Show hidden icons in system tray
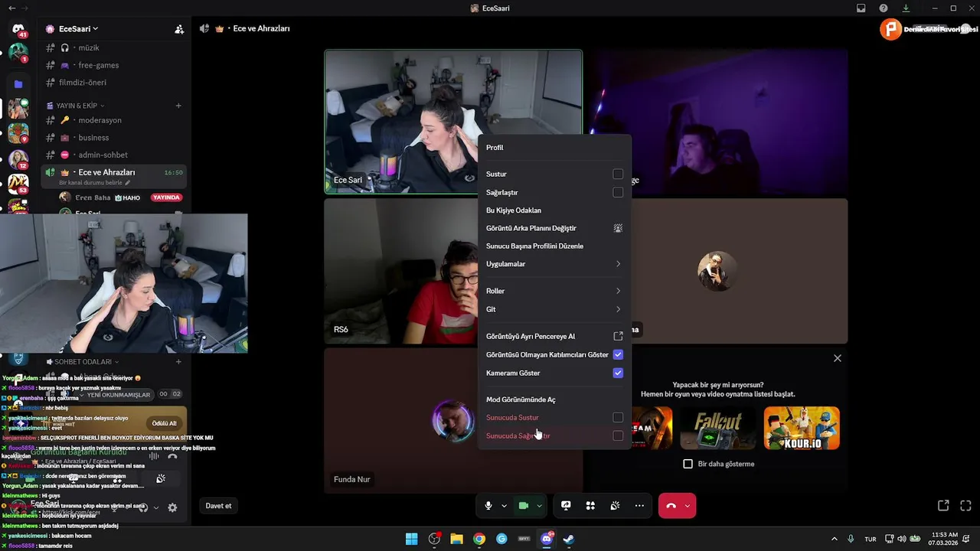This screenshot has height=551, width=980. [834, 539]
